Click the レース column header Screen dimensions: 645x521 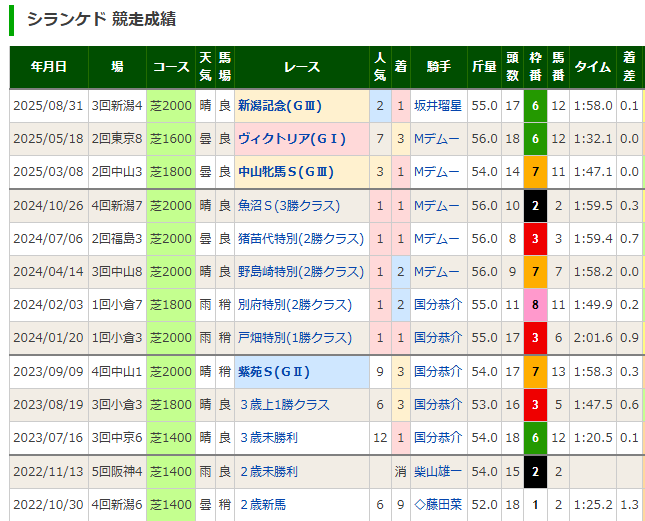(302, 67)
